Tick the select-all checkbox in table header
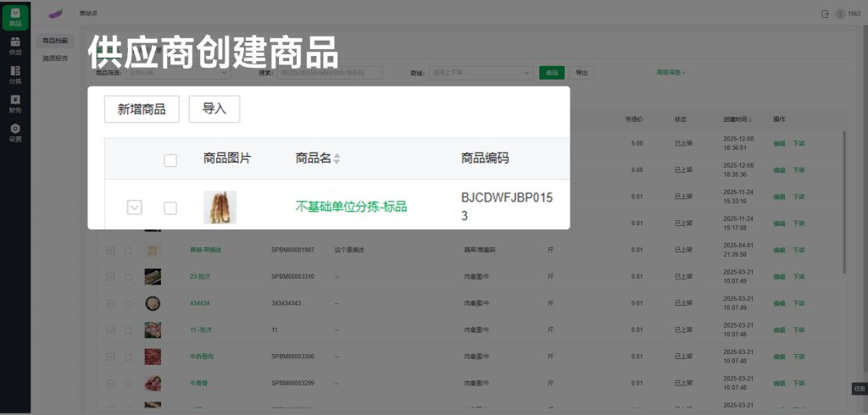Viewport: 868px width, 415px height. (170, 160)
